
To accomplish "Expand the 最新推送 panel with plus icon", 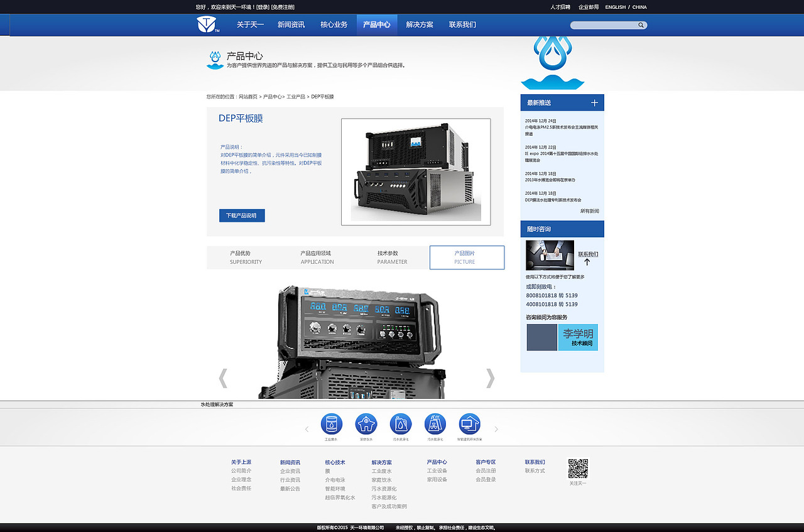I will tap(594, 102).
